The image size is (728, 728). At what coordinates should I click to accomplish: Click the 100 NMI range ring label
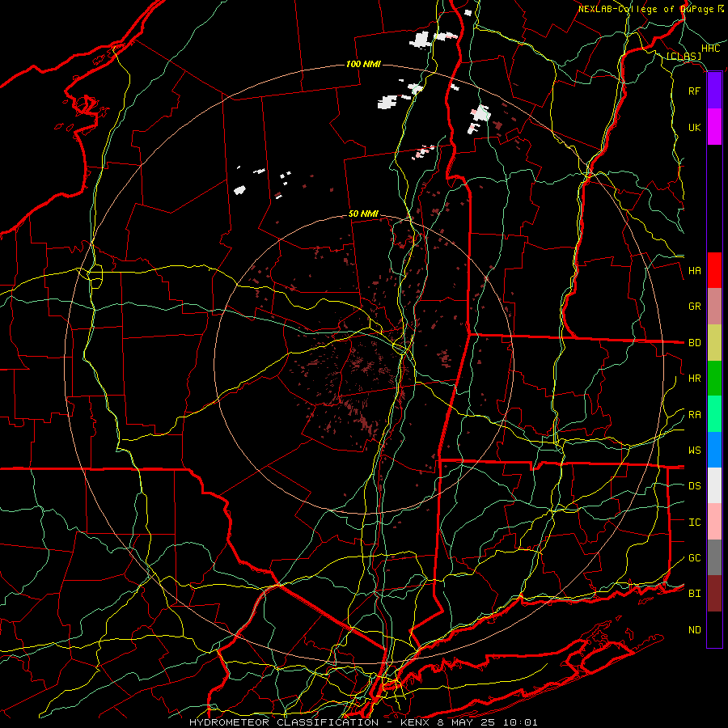(363, 64)
